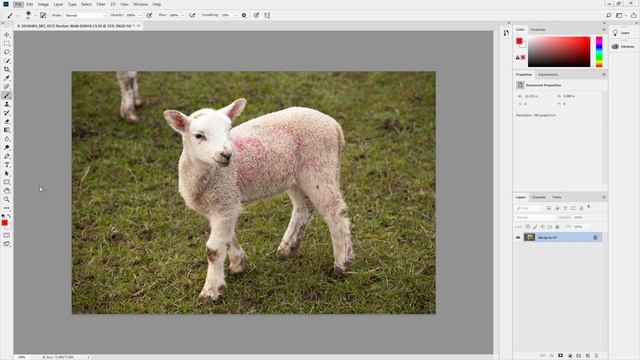
Task: Select the Quick Selection tool
Action: 7,61
